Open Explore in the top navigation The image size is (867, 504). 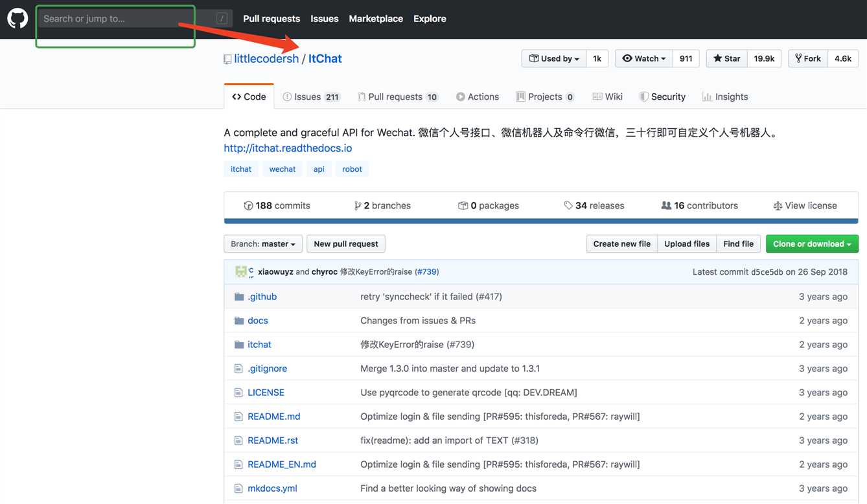(430, 19)
